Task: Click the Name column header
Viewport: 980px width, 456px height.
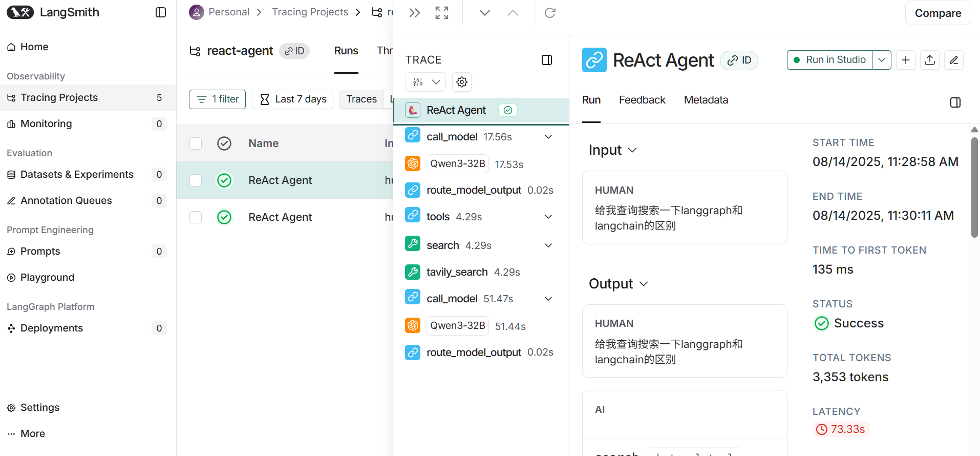Action: pos(263,143)
